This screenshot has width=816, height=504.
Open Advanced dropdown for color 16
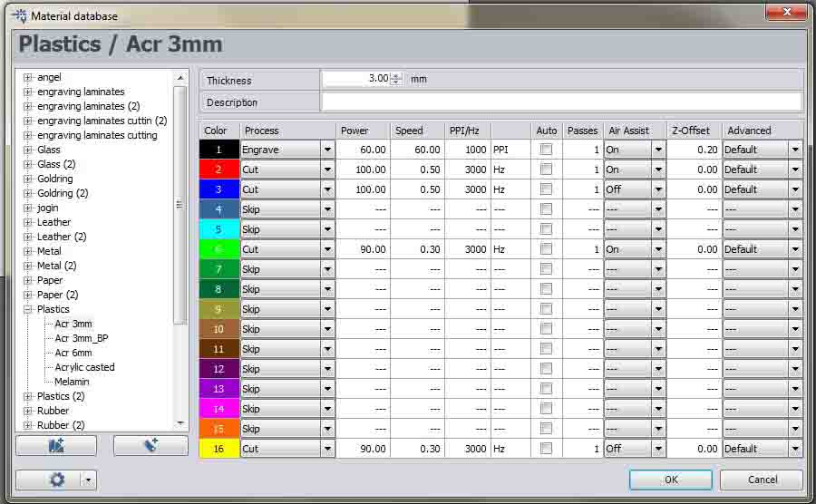pos(795,449)
